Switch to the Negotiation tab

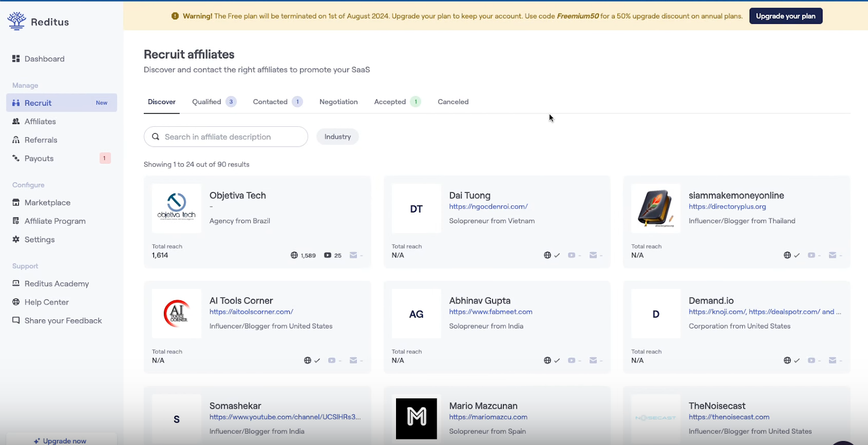(339, 101)
